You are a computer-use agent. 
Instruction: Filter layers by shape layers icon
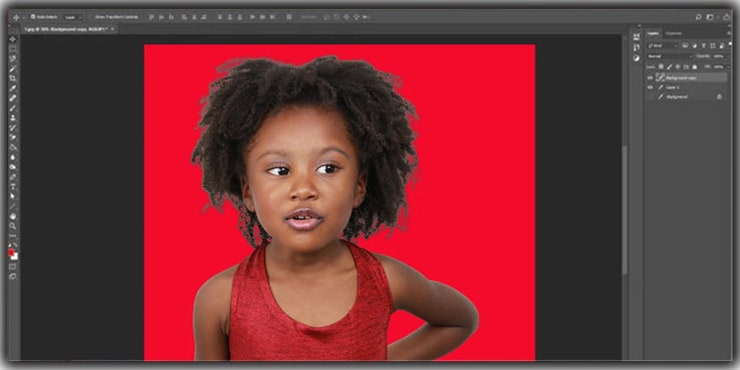click(x=713, y=46)
